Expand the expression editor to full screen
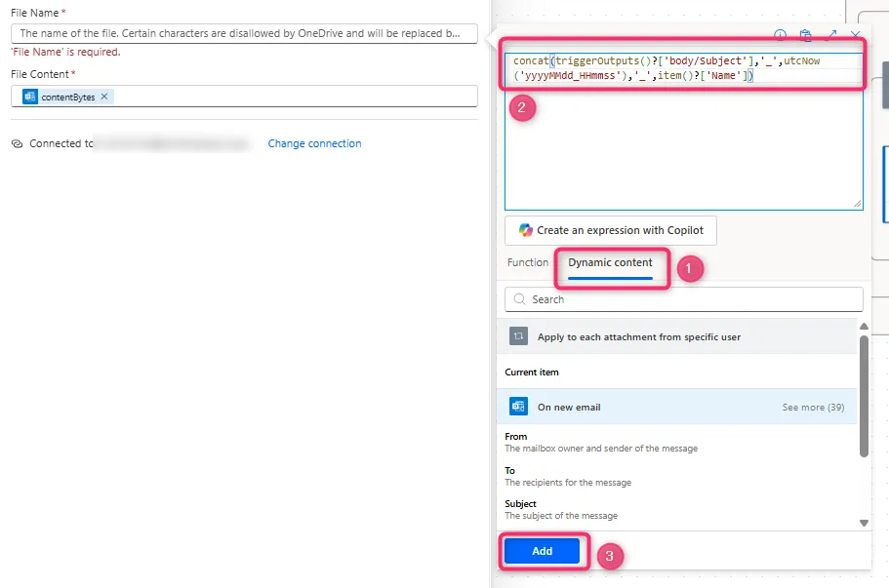Image resolution: width=889 pixels, height=588 pixels. (831, 35)
